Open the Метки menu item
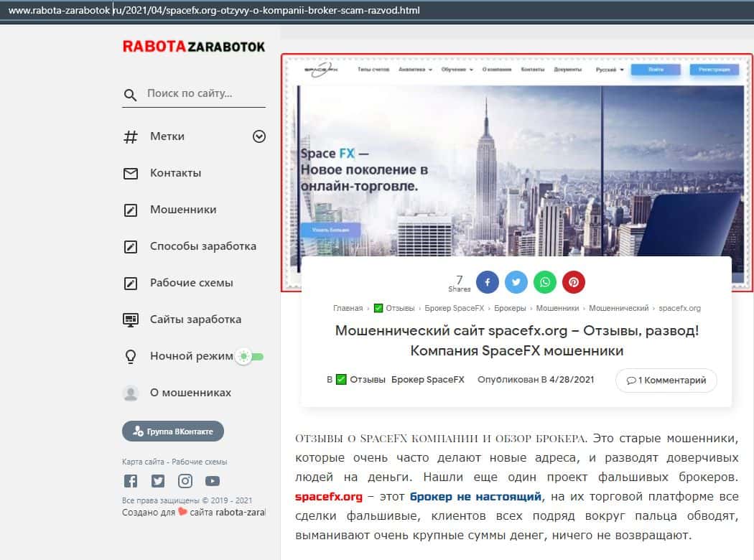The image size is (754, 560). (x=167, y=136)
